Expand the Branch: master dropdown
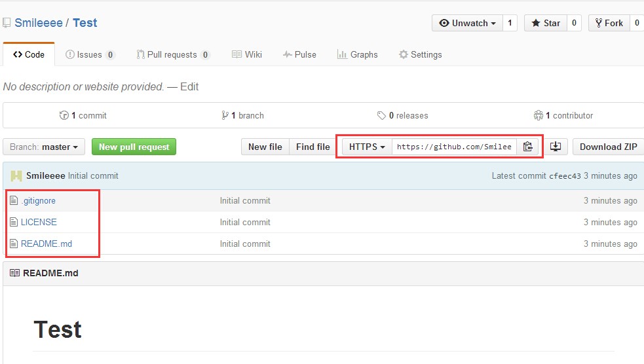This screenshot has width=644, height=364. [x=44, y=147]
